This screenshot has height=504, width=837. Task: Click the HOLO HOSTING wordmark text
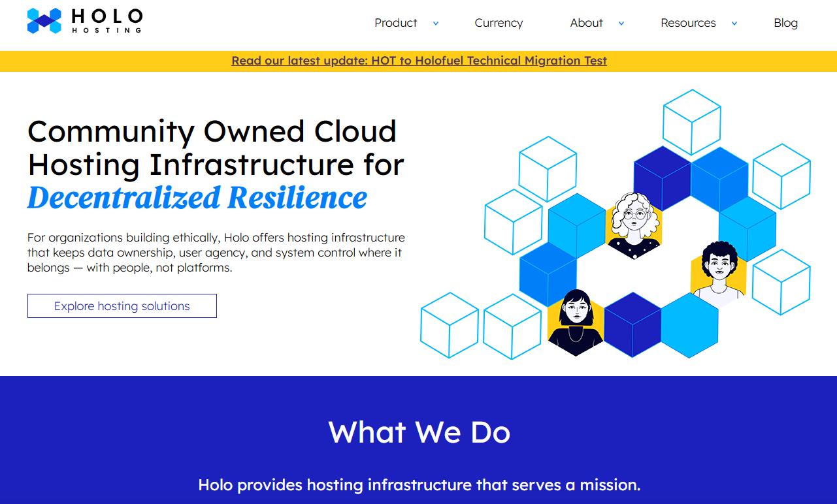107,21
